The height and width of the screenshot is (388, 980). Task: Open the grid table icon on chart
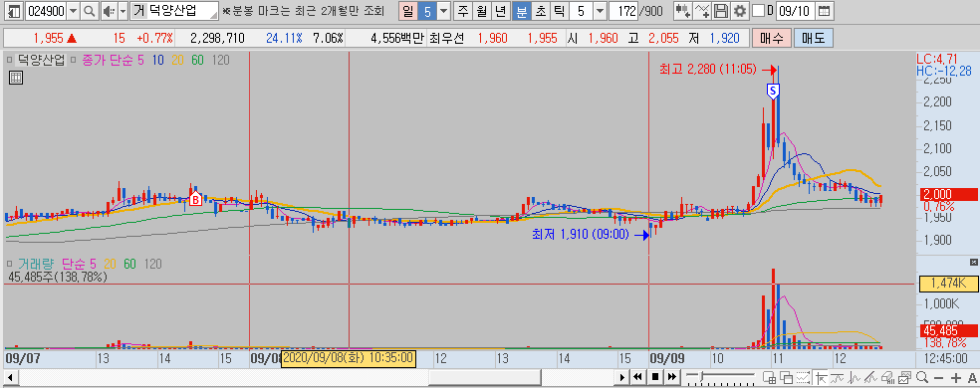(x=16, y=78)
